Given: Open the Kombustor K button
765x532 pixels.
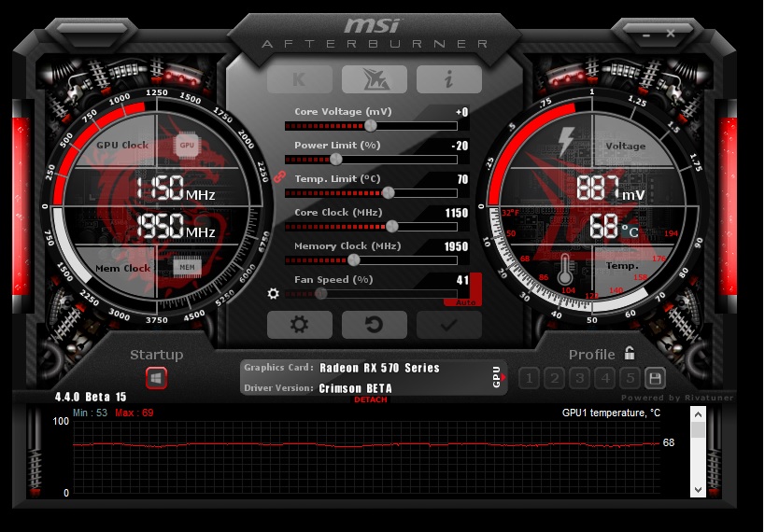Looking at the screenshot, I should pyautogui.click(x=300, y=79).
